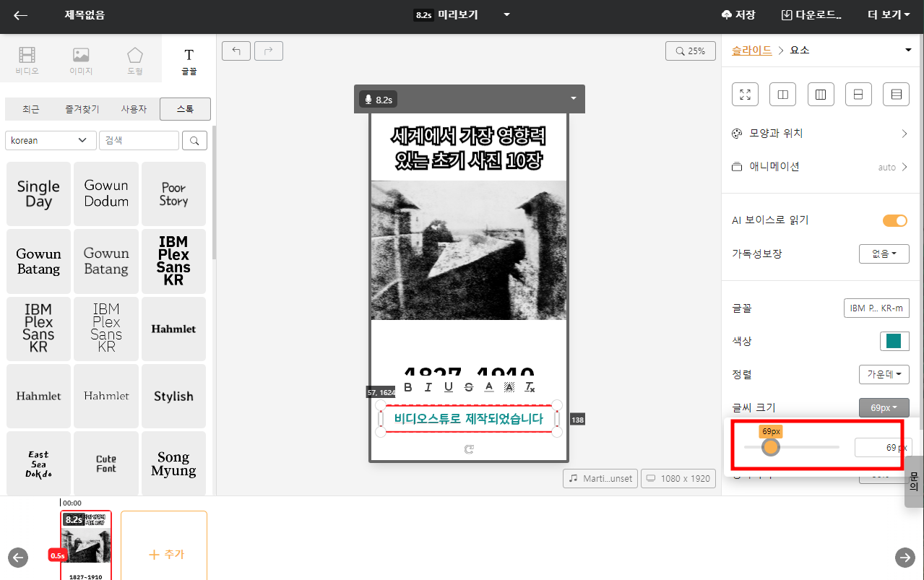
Task: Select the 즐겨찾기 font tab
Action: pyautogui.click(x=82, y=109)
